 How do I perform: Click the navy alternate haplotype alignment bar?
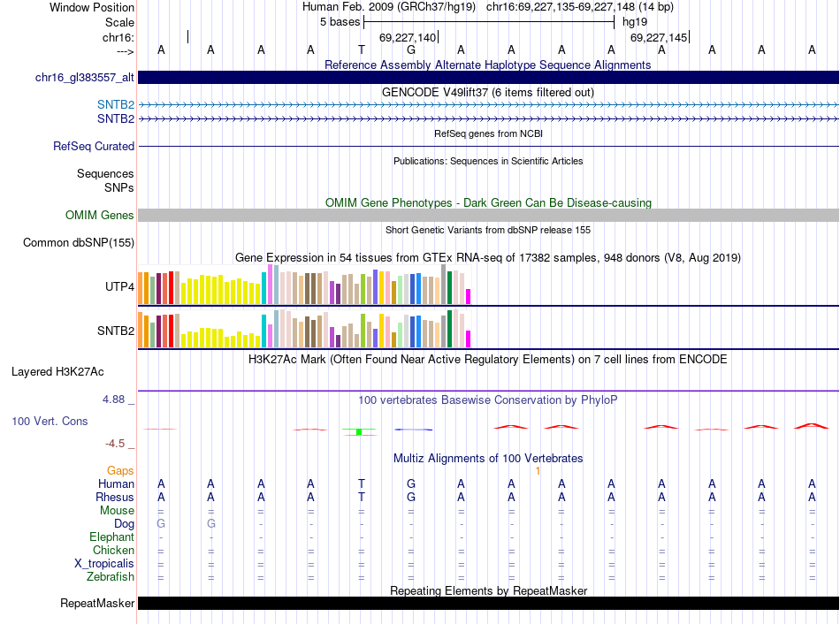pos(488,78)
